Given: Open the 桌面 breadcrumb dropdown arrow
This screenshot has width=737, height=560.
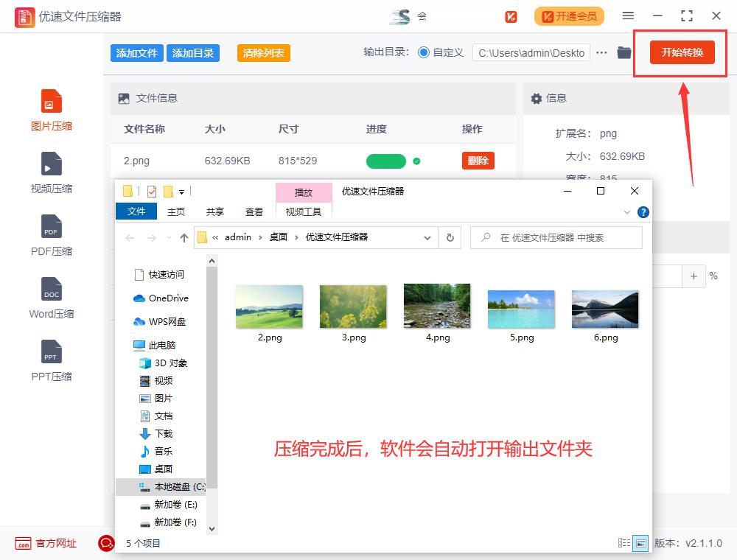Looking at the screenshot, I should [297, 237].
